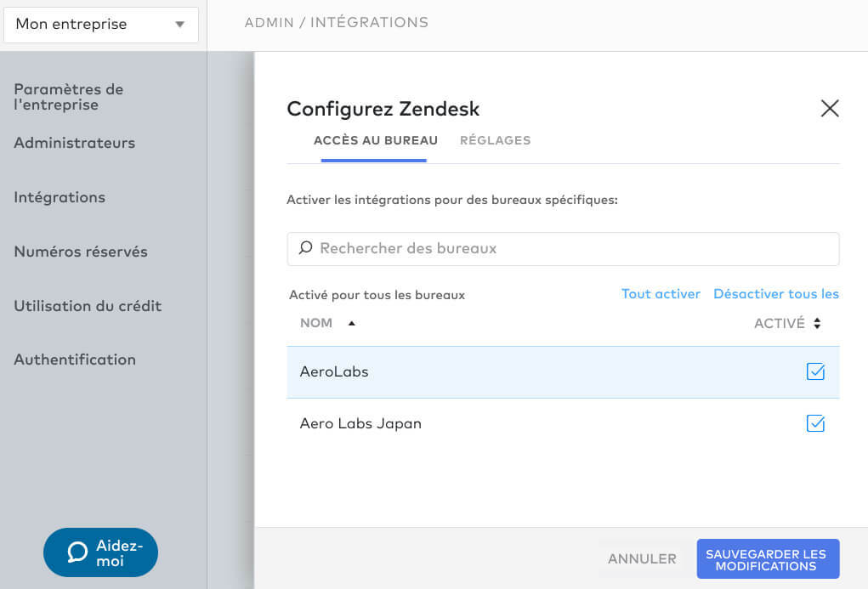Click the NOM column header
Screen dimensions: 868x589
point(316,323)
